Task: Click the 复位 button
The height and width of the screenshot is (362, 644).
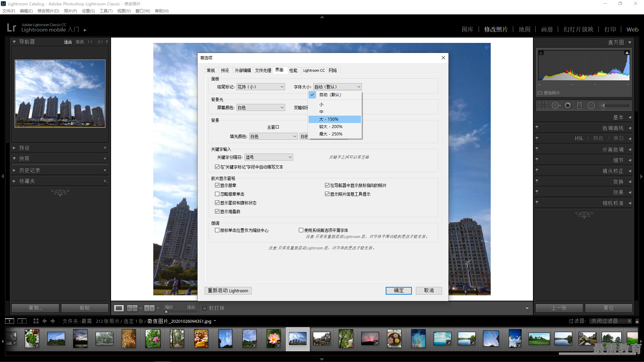Action: (608, 308)
